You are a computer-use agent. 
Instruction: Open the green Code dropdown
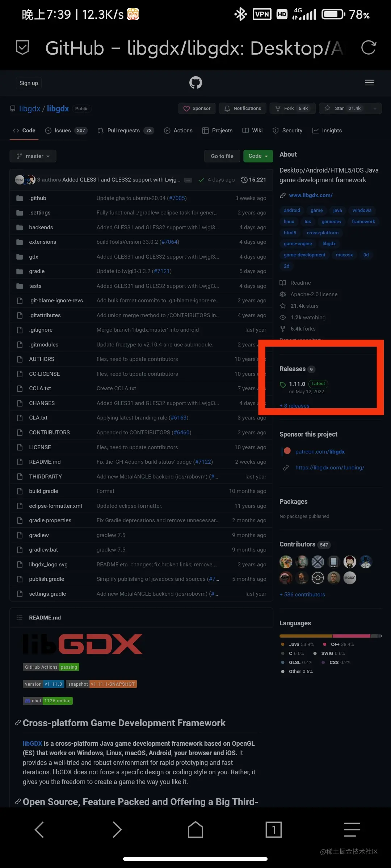(x=258, y=156)
